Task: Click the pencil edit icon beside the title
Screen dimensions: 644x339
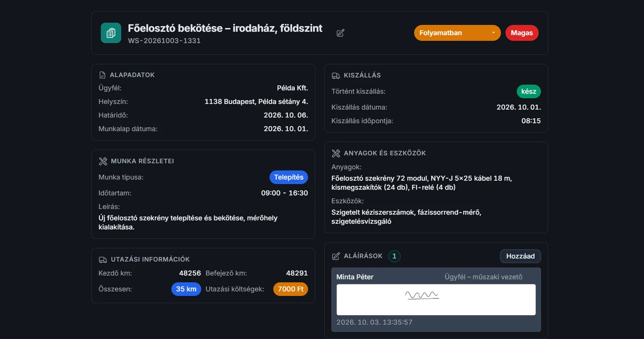Action: click(x=340, y=33)
